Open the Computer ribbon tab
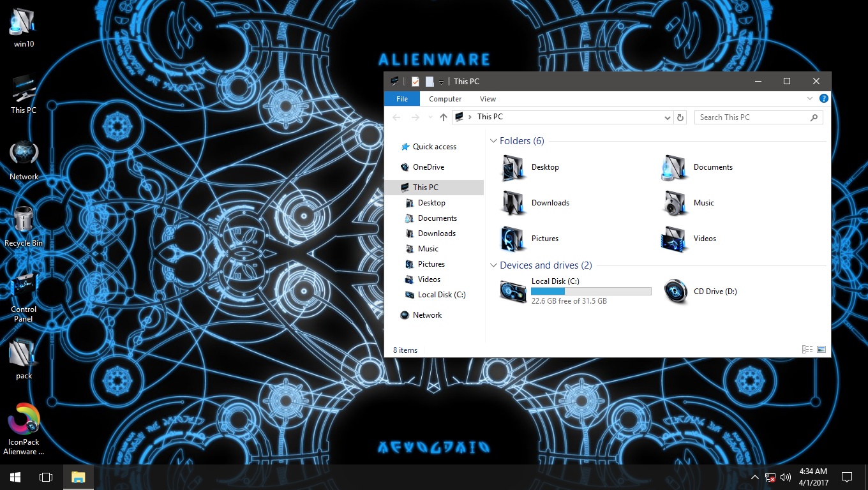The image size is (868, 490). [445, 99]
